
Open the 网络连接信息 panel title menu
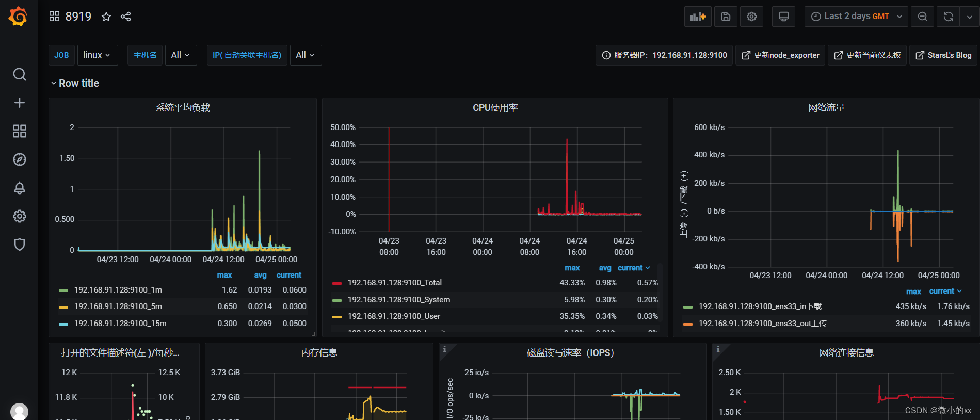(x=846, y=352)
